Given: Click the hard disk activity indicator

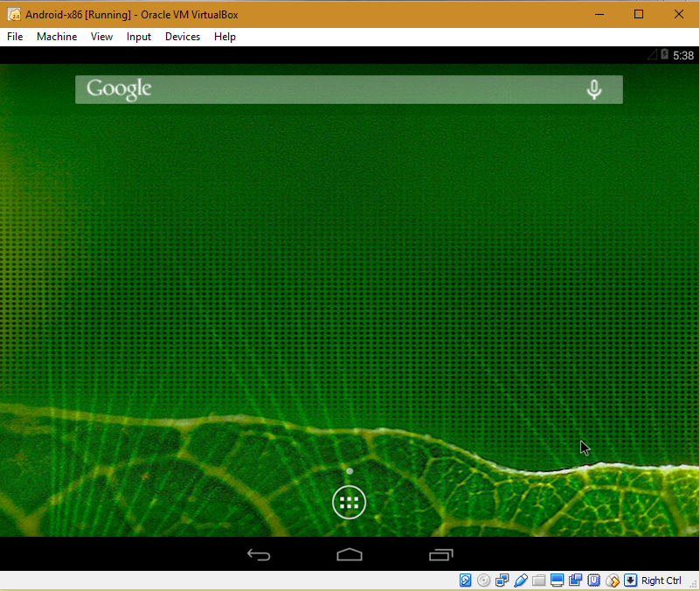Looking at the screenshot, I should click(x=465, y=581).
